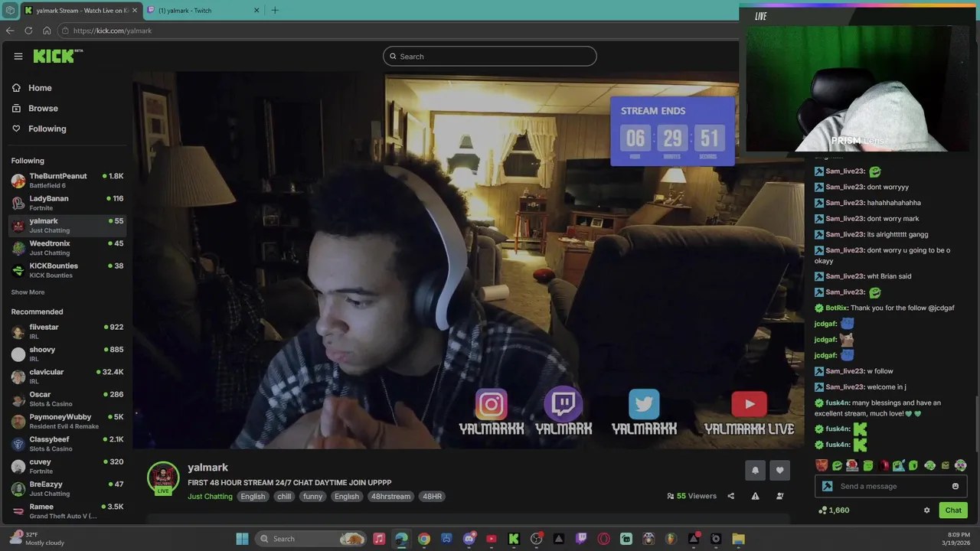Select the 48HR tag
Screen dimensions: 980x551
(x=432, y=497)
